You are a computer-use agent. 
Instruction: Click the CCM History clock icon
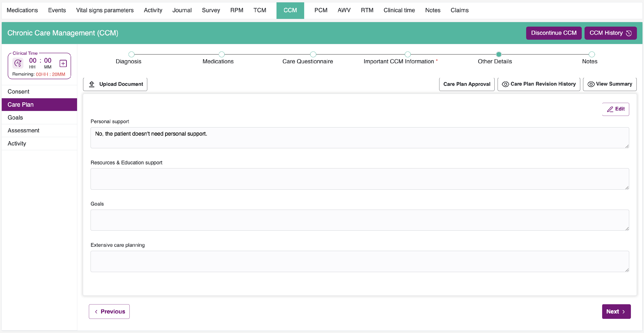click(629, 33)
